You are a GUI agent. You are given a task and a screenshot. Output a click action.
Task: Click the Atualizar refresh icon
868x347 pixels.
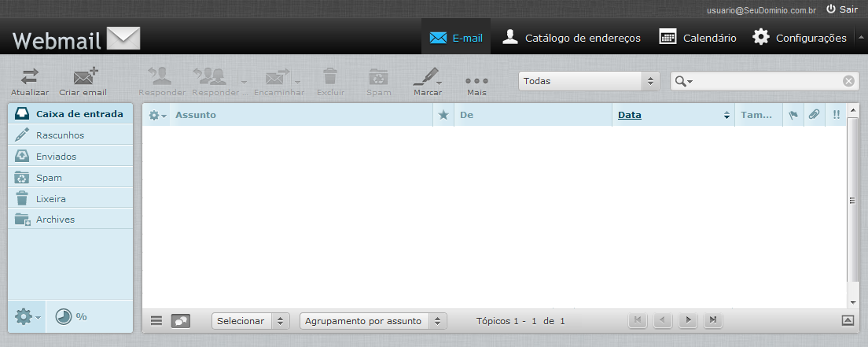(x=29, y=77)
